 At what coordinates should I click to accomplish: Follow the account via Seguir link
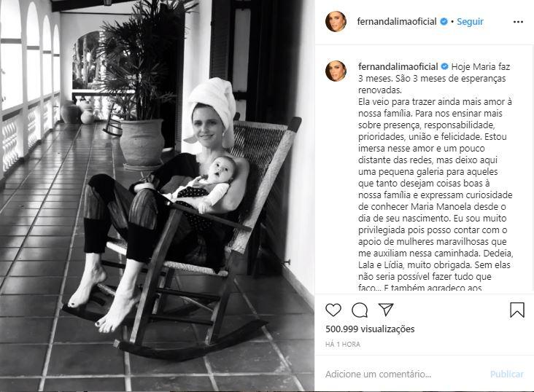tap(470, 21)
